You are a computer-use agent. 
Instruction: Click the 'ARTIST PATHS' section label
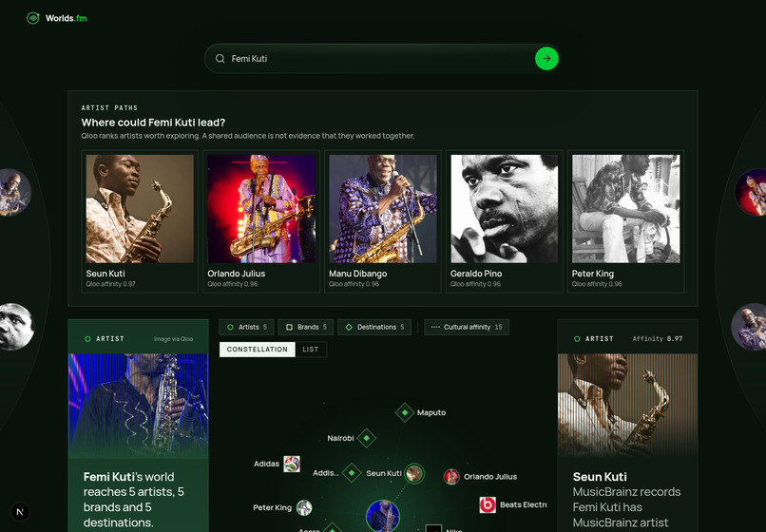point(109,108)
